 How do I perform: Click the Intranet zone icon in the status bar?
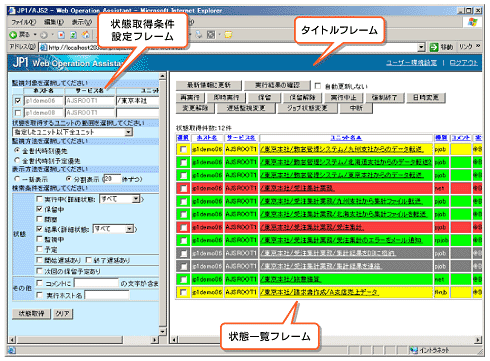tap(414, 350)
